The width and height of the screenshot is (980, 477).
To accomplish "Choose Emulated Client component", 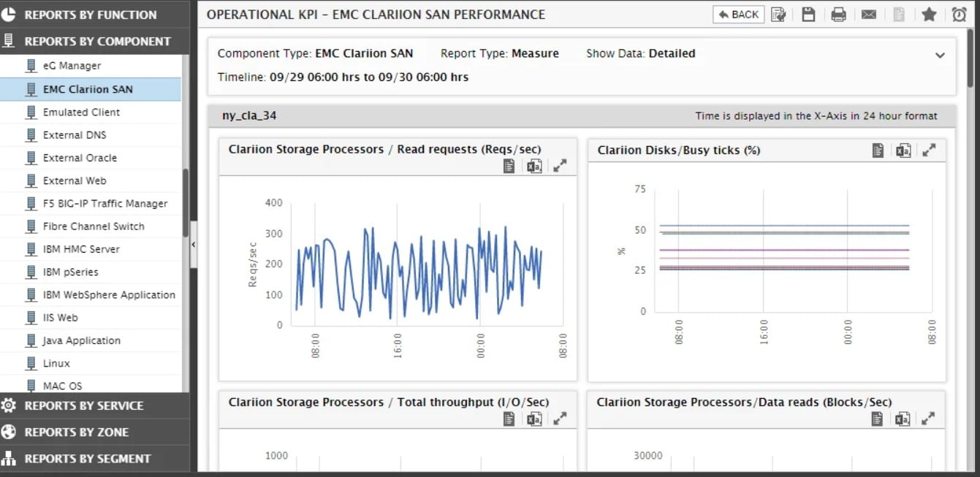I will pyautogui.click(x=91, y=112).
